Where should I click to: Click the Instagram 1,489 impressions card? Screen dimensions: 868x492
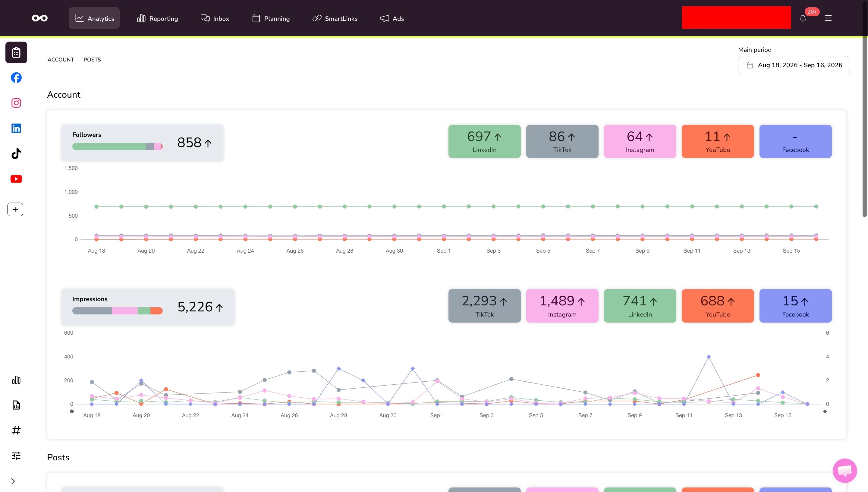point(562,306)
